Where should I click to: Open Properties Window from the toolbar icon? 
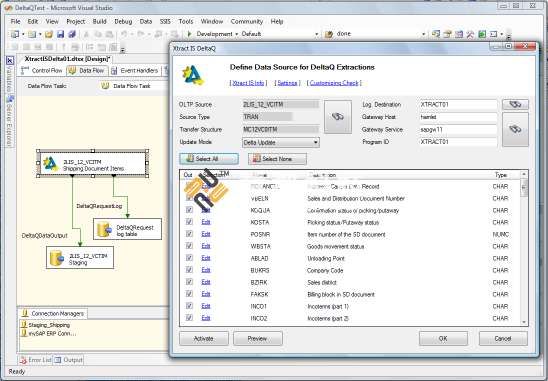447,34
